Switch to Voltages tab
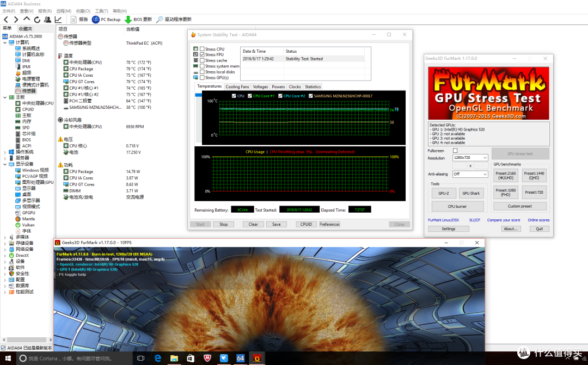Image resolution: width=588 pixels, height=365 pixels. pos(260,86)
